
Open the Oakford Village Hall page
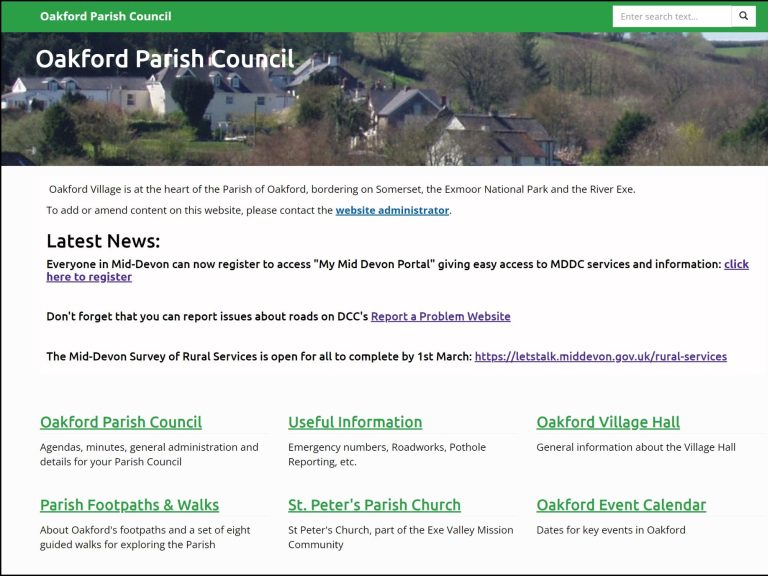(608, 422)
